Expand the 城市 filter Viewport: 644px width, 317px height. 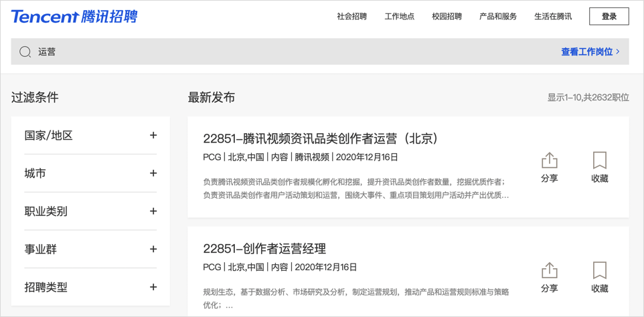(x=90, y=173)
